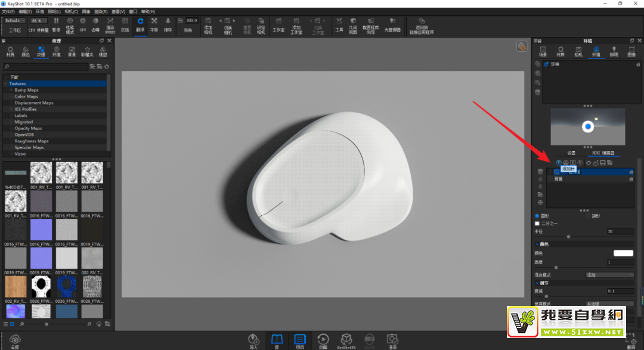The height and width of the screenshot is (350, 644).
Task: Click the 渲染 (render) icon in bottom bar
Action: pos(392,340)
